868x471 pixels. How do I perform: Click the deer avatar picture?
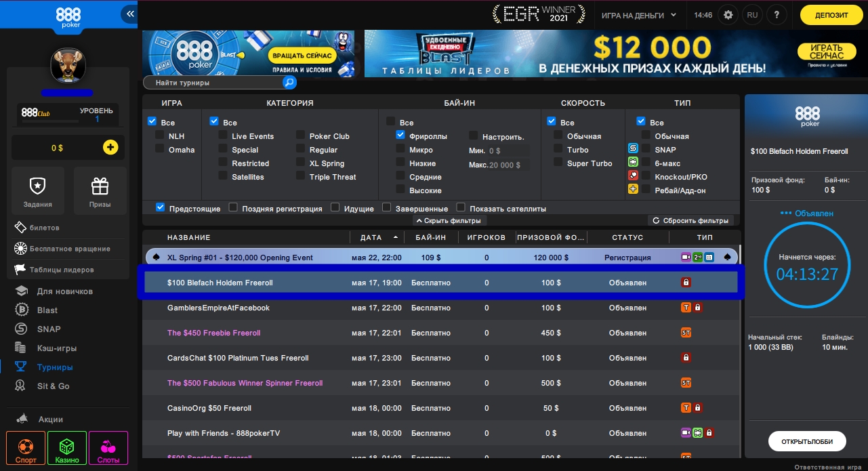click(x=68, y=66)
